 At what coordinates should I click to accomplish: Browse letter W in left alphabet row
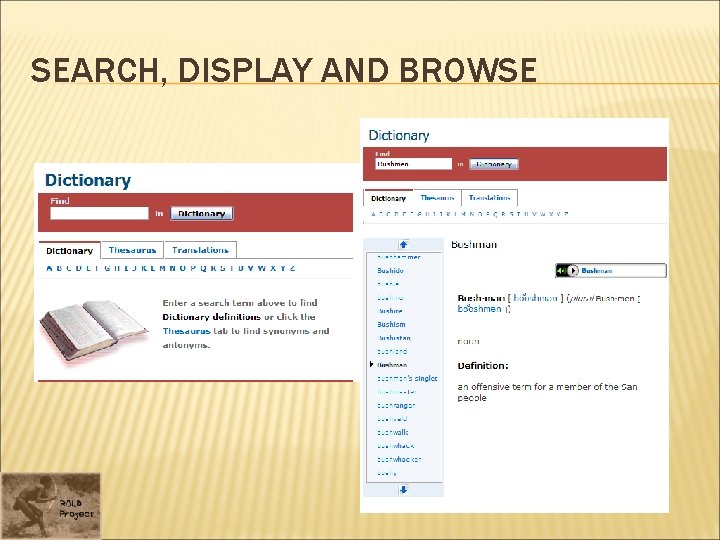pos(261,268)
